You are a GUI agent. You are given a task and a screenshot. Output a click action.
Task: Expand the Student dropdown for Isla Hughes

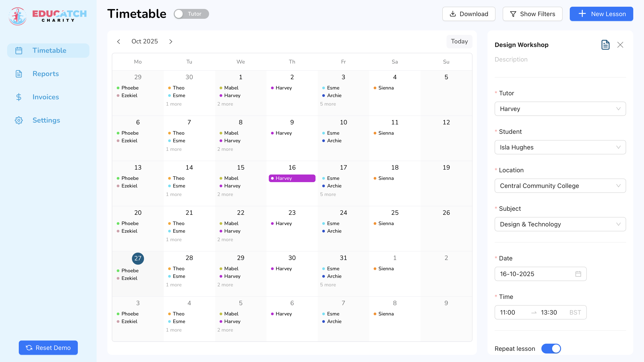[x=560, y=147]
